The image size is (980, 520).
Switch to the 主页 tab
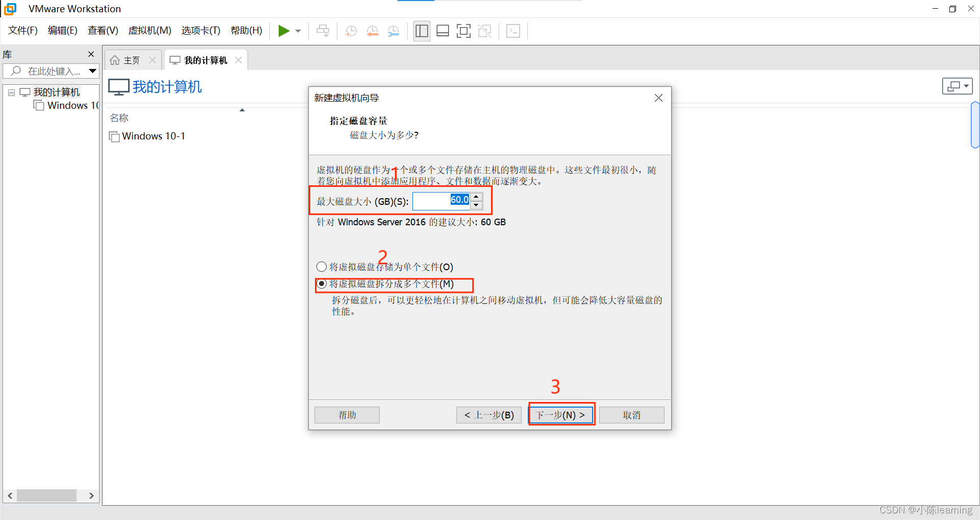[x=133, y=60]
